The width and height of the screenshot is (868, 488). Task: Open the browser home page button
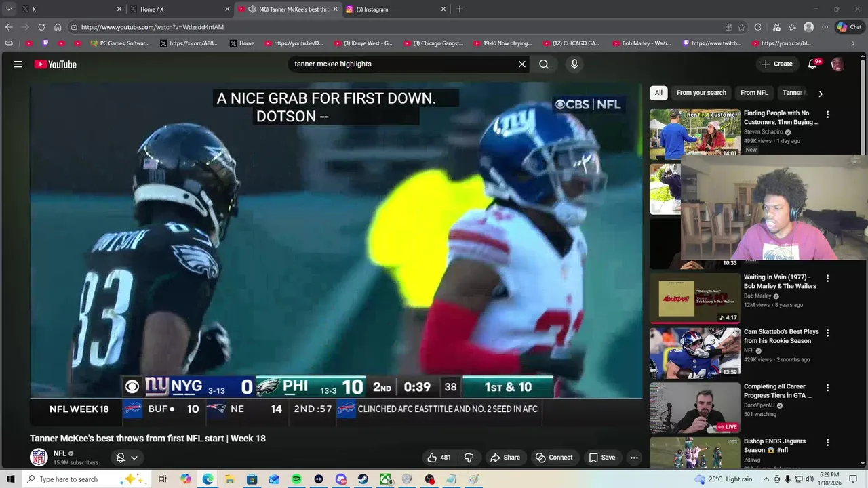click(x=58, y=27)
